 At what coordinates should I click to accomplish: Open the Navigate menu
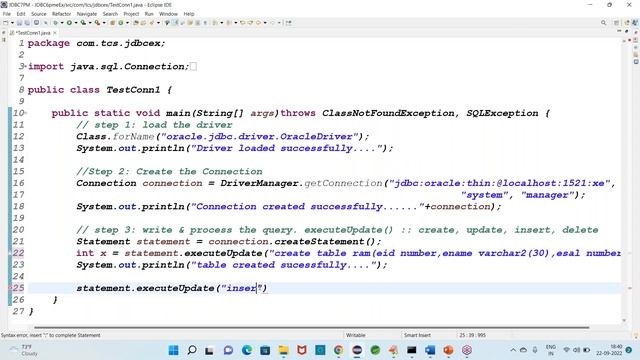click(87, 14)
